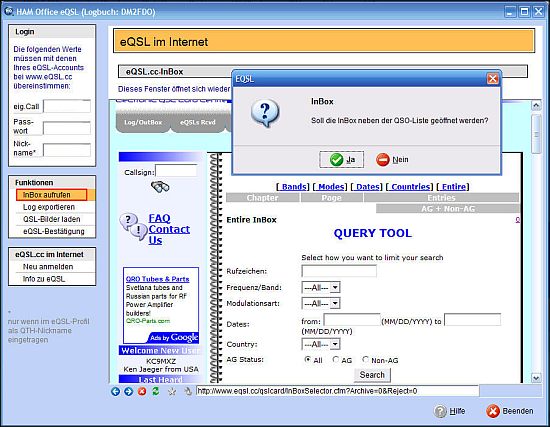Image resolution: width=550 pixels, height=427 pixels.
Task: Click the Nickname input field
Action: pos(67,150)
